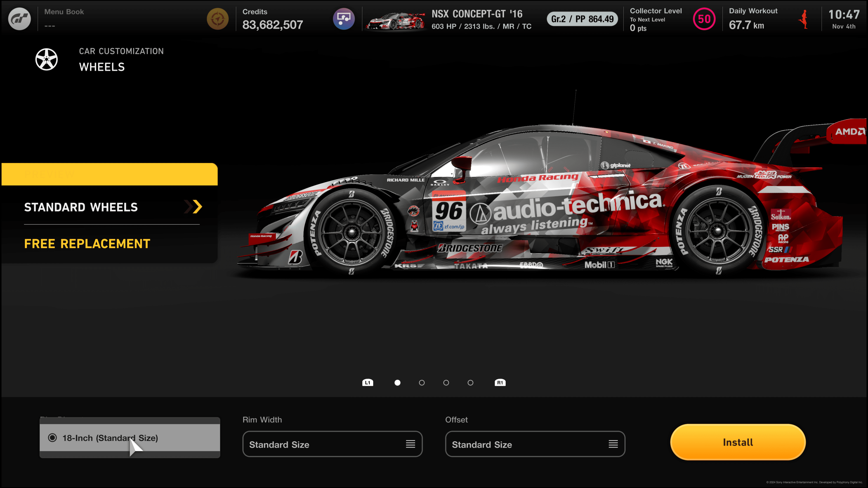Click the Rim Width list icon

(410, 444)
